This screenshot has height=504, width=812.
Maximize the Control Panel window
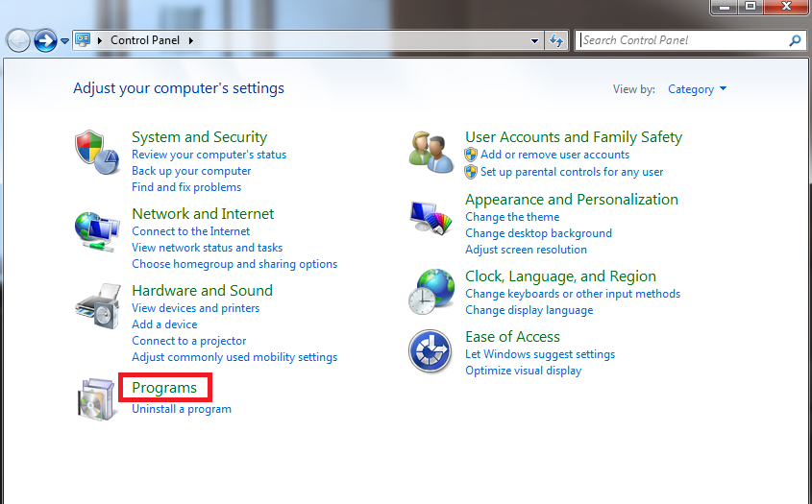(x=750, y=7)
